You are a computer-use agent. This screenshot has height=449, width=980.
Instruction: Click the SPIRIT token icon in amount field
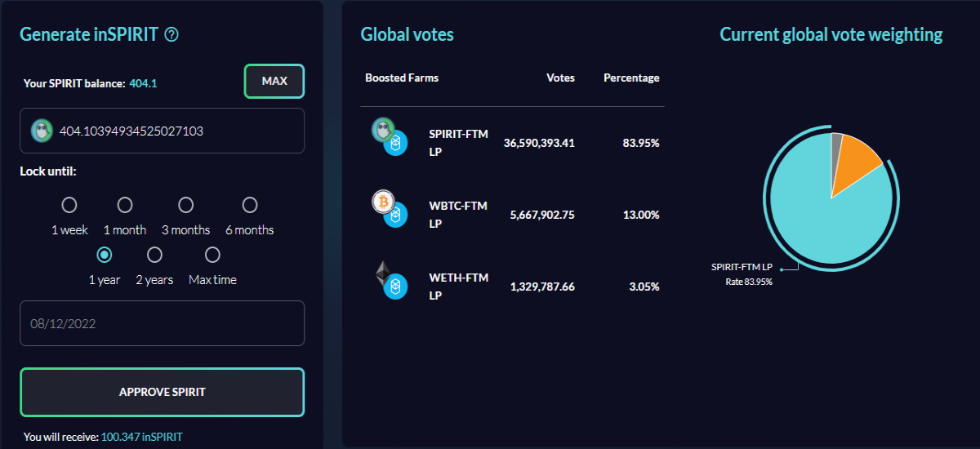pos(42,131)
